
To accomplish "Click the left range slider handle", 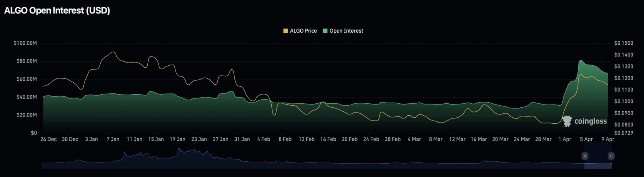I will pyautogui.click(x=585, y=156).
